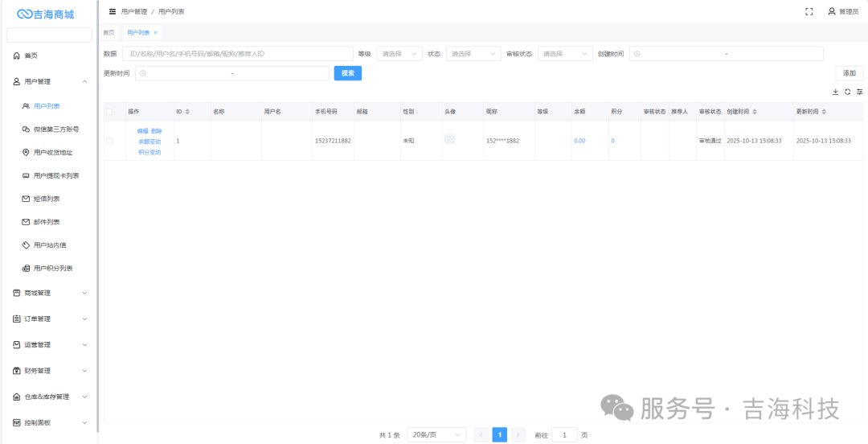Close the 用户列表 tab
The image size is (868, 444).
click(155, 33)
